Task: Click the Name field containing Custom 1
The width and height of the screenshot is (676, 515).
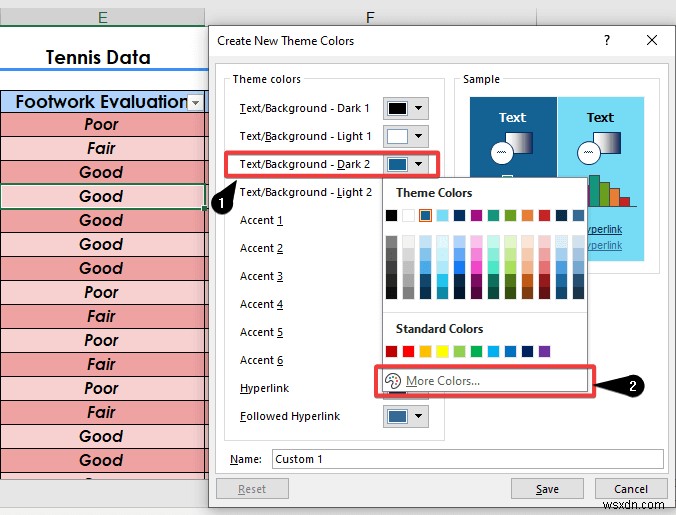Action: pyautogui.click(x=467, y=459)
